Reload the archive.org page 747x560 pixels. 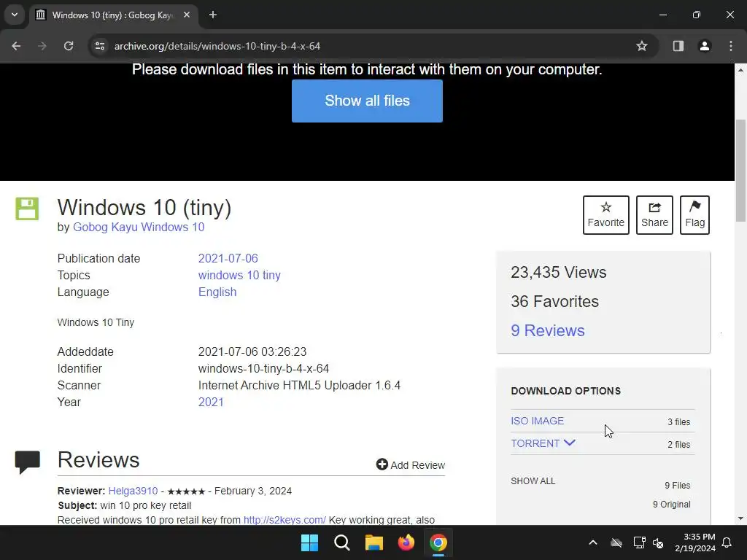pos(69,46)
